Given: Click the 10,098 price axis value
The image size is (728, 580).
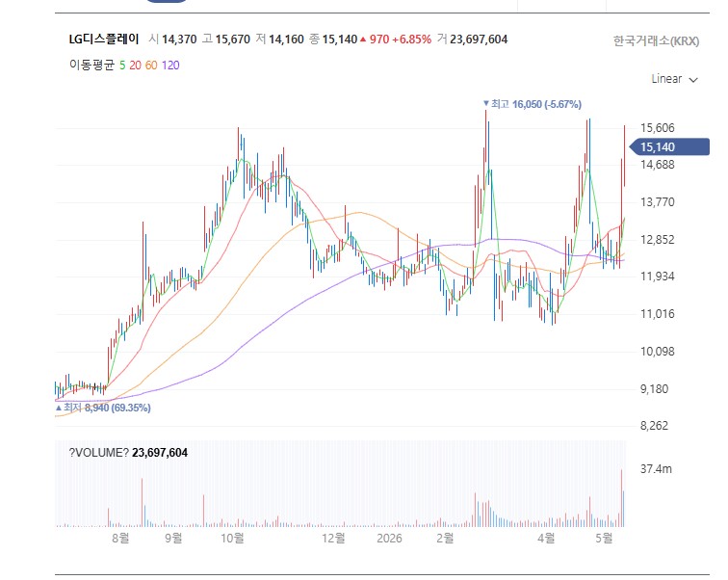Looking at the screenshot, I should click(x=658, y=352).
